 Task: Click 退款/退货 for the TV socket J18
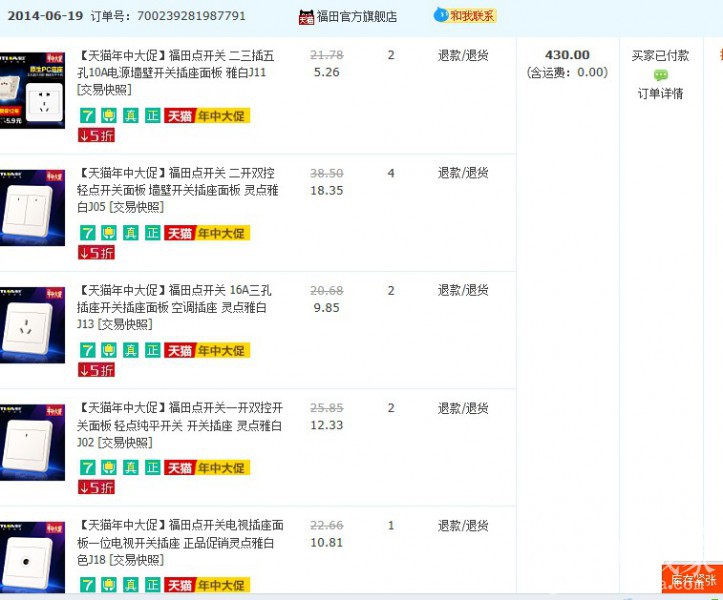[463, 525]
